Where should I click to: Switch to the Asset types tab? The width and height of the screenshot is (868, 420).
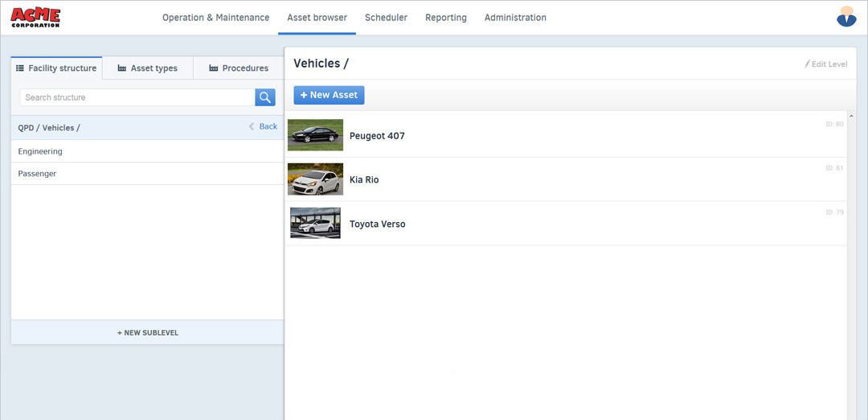[148, 68]
